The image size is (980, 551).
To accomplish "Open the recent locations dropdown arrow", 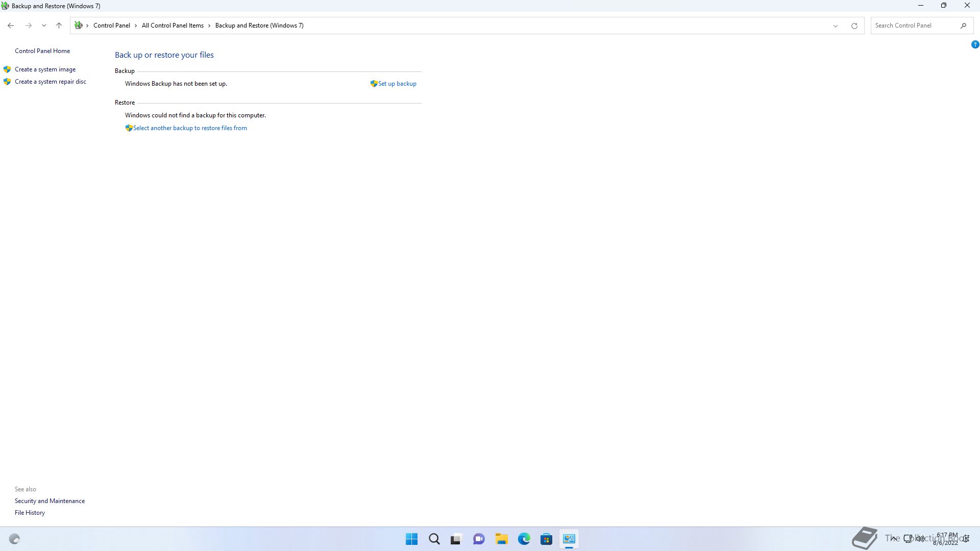I will point(44,26).
